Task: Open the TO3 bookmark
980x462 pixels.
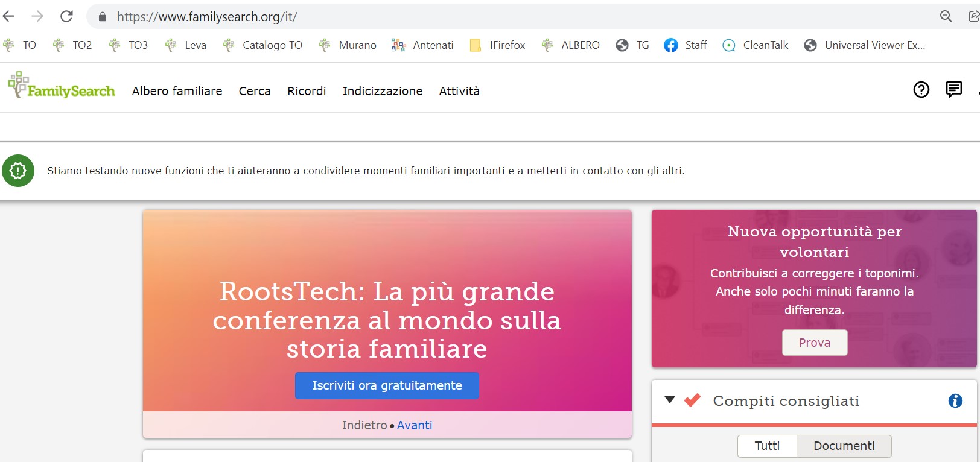Action: 129,45
